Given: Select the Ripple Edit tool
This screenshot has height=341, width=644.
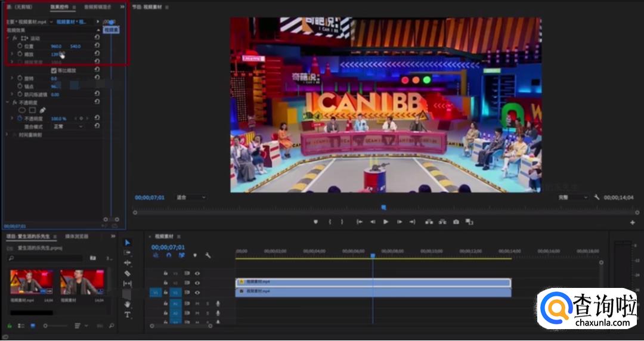Looking at the screenshot, I should pos(128,263).
